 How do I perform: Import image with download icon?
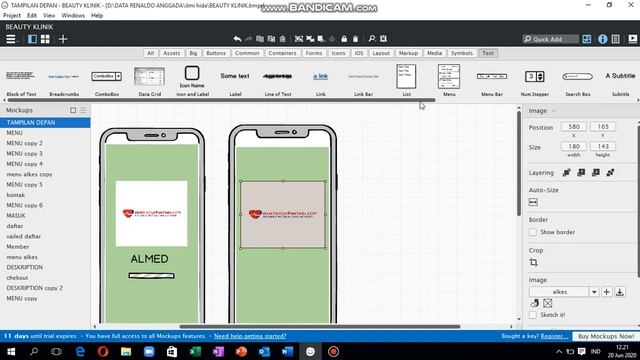620,292
